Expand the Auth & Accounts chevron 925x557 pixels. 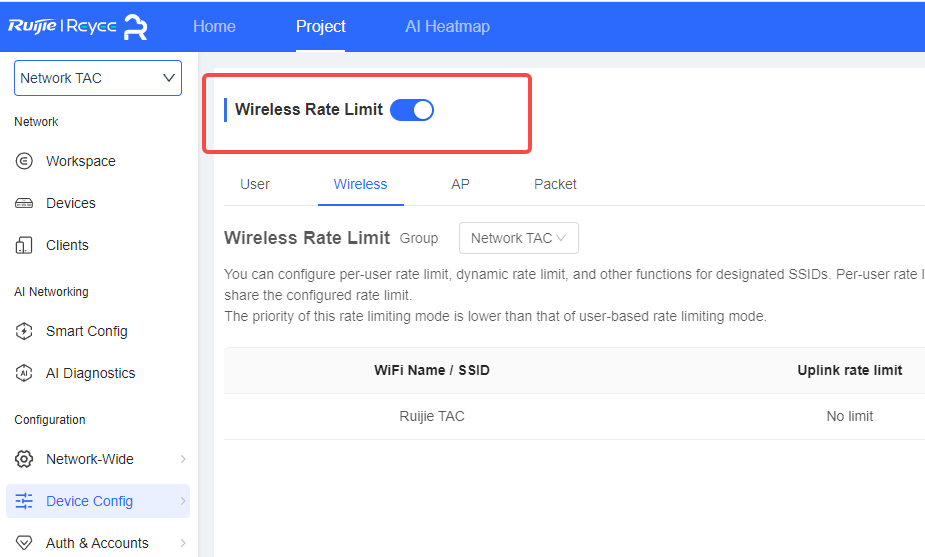point(183,543)
